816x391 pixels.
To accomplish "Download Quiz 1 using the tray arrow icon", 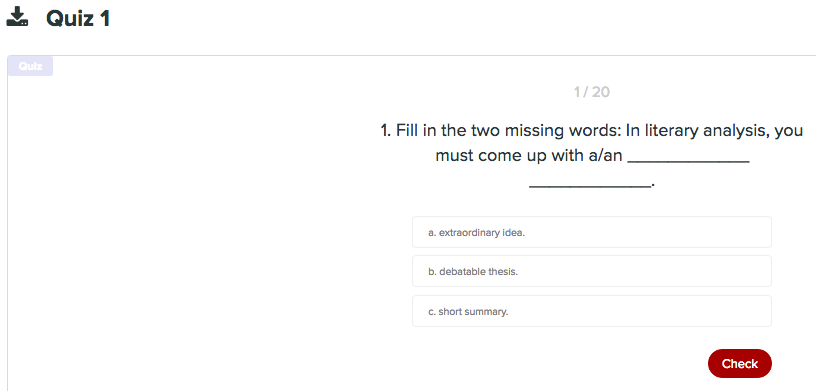I will tap(17, 17).
